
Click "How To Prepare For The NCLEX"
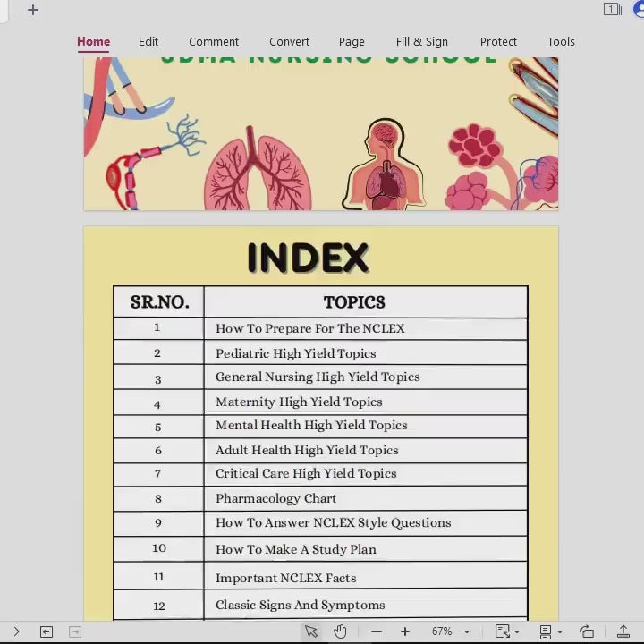pos(310,328)
